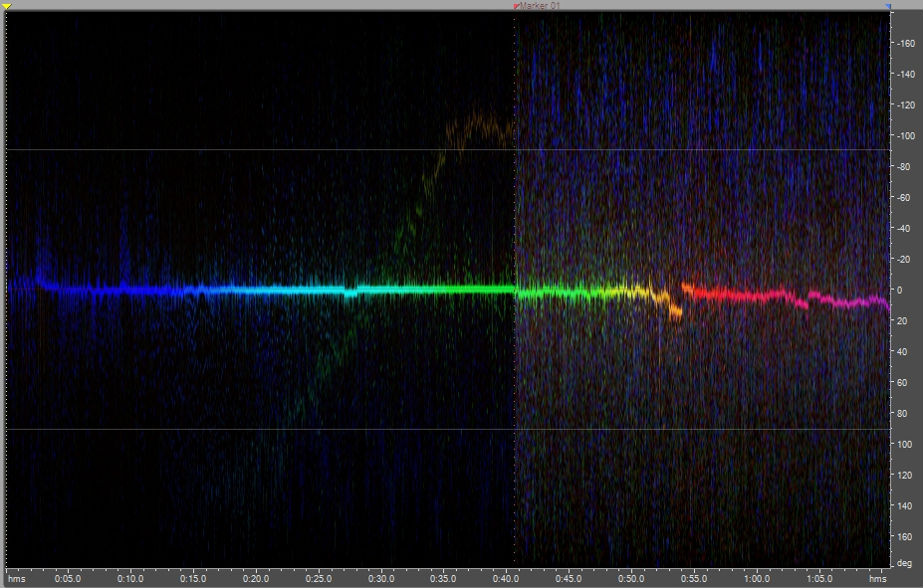Click the 0:30.0 time ruler label
This screenshot has height=588, width=923.
pyautogui.click(x=381, y=579)
